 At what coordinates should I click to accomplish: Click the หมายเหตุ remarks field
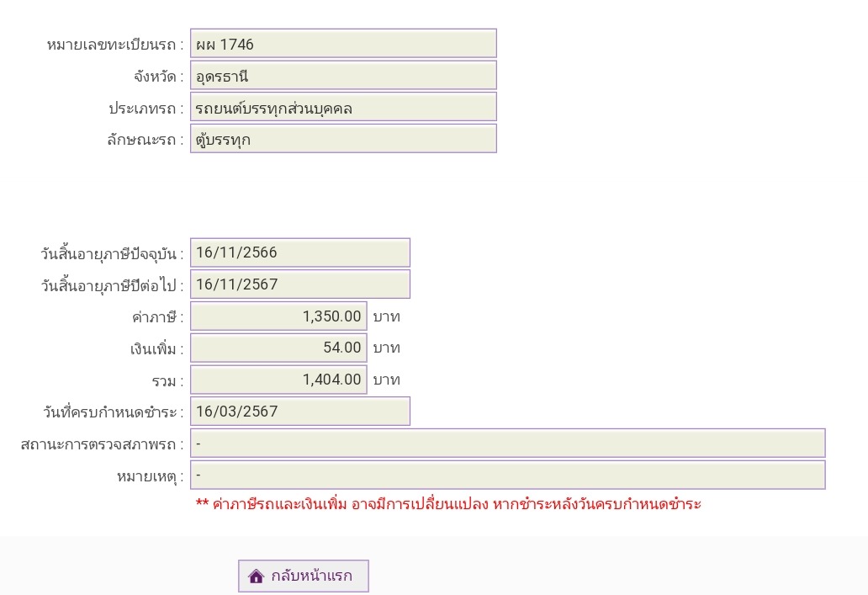(508, 475)
